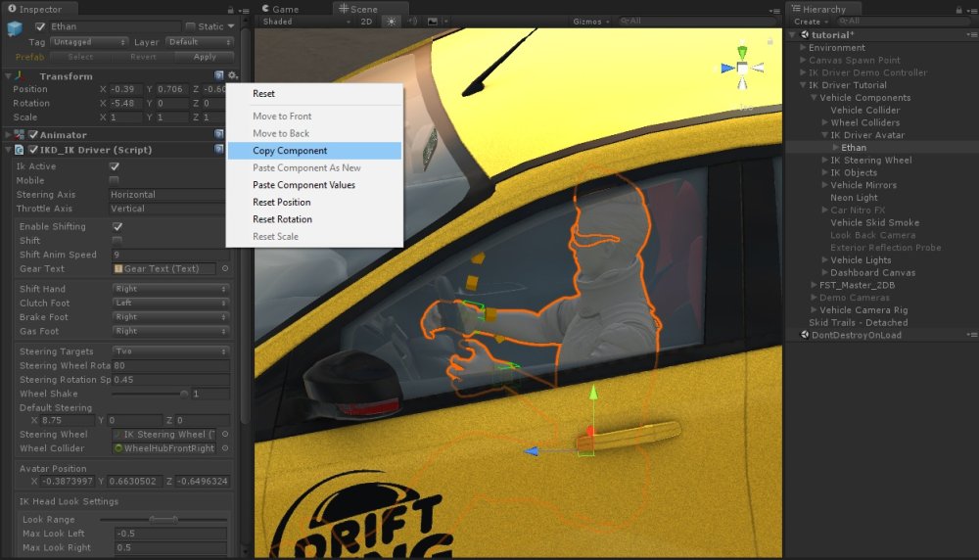Viewport: 979px width, 560px height.
Task: Click green Y axis move arrow
Action: coord(593,393)
